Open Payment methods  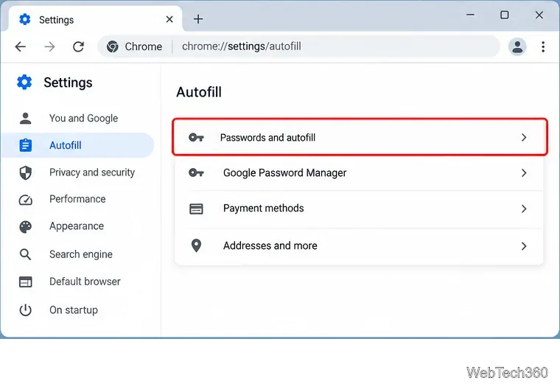[x=359, y=209]
